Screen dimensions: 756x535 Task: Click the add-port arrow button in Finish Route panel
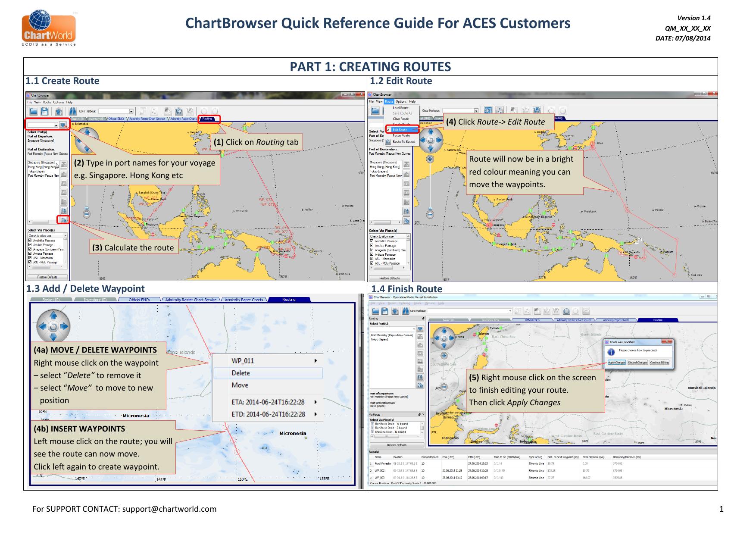pyautogui.click(x=420, y=329)
